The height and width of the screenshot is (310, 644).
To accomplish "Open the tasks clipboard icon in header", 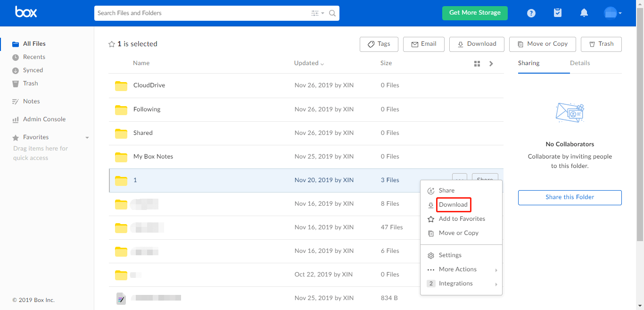I will 558,13.
